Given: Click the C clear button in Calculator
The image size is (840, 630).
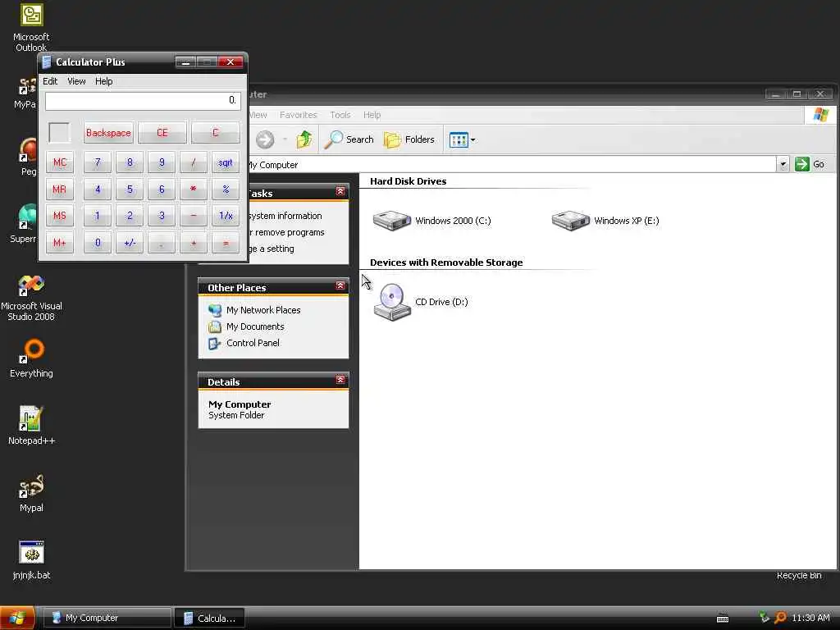Looking at the screenshot, I should point(216,133).
